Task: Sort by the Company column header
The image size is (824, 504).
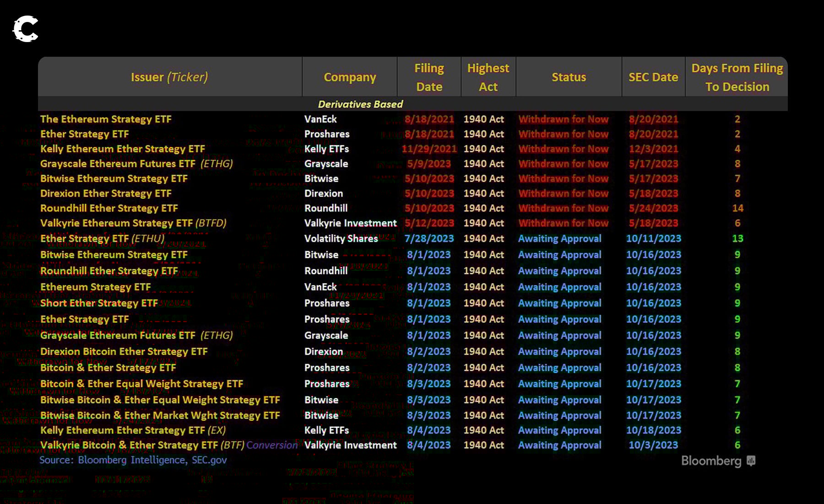Action: coord(350,77)
